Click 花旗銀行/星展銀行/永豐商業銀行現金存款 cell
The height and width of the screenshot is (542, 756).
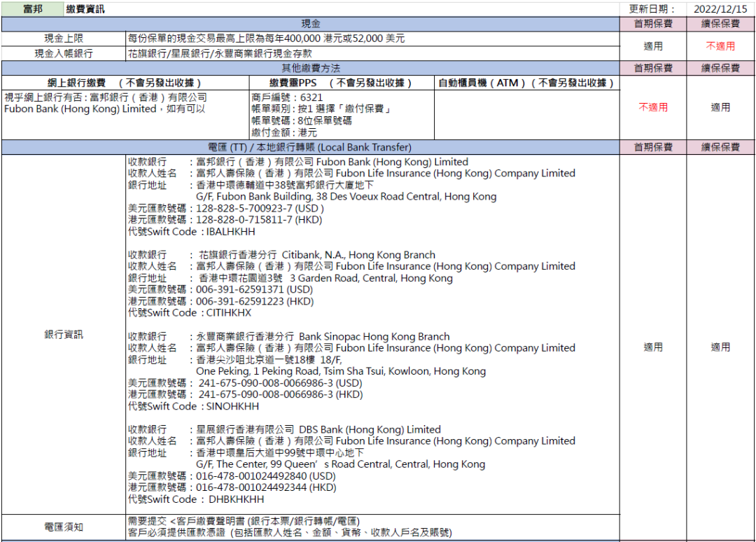(x=220, y=53)
